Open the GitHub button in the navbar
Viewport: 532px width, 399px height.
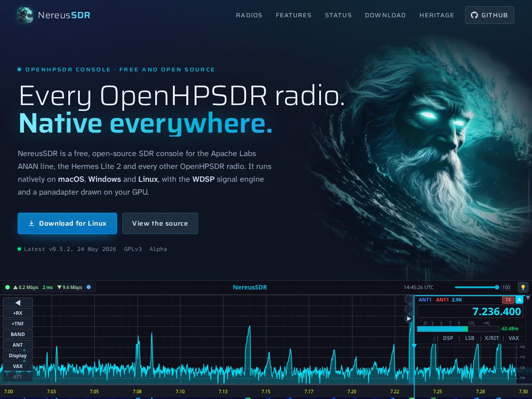(489, 15)
